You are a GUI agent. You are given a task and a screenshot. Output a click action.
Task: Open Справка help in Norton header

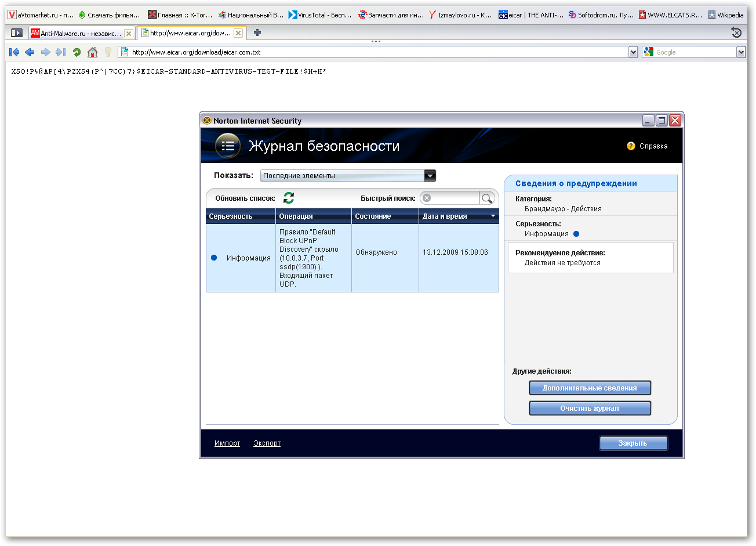pos(647,146)
